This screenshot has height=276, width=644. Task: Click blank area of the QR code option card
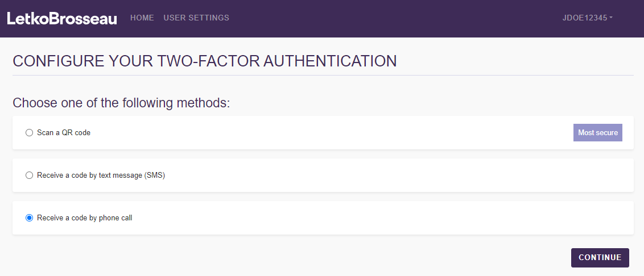(x=341, y=133)
